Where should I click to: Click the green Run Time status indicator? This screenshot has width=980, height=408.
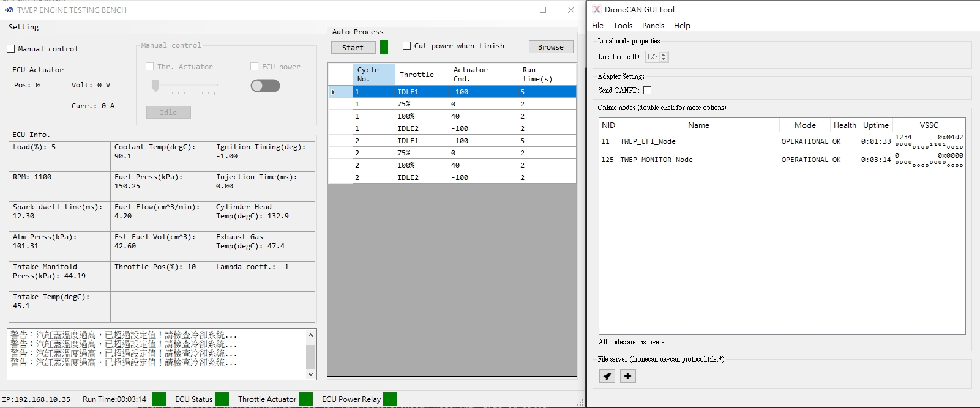[159, 399]
